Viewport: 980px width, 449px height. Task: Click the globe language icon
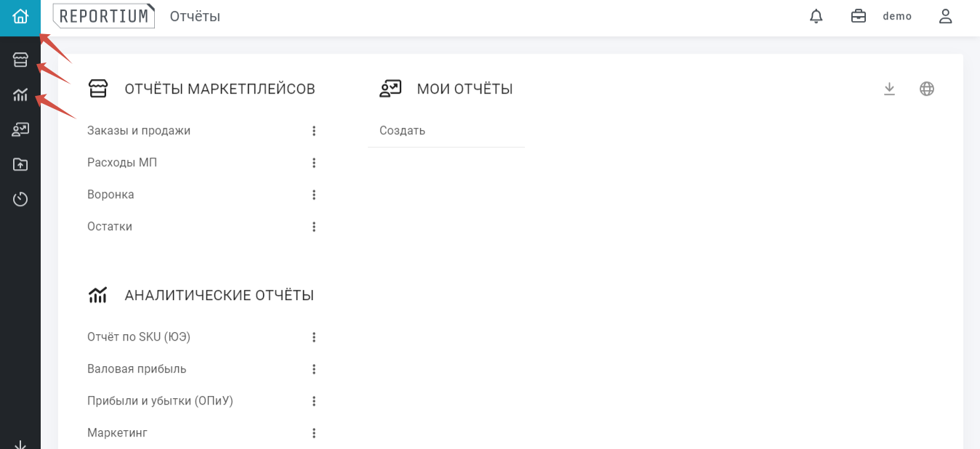point(927,89)
